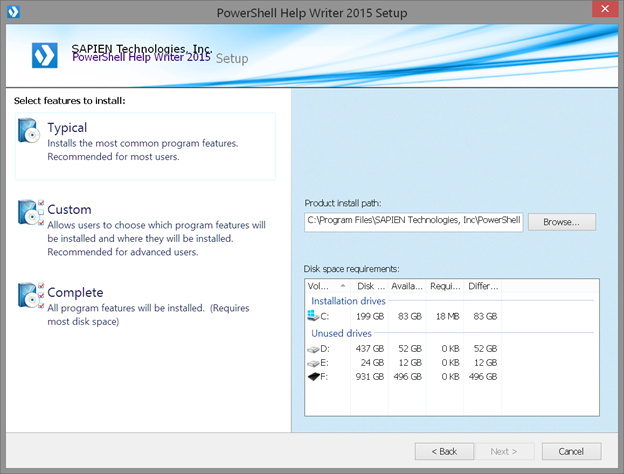
Task: Click the product install path field
Action: [413, 222]
